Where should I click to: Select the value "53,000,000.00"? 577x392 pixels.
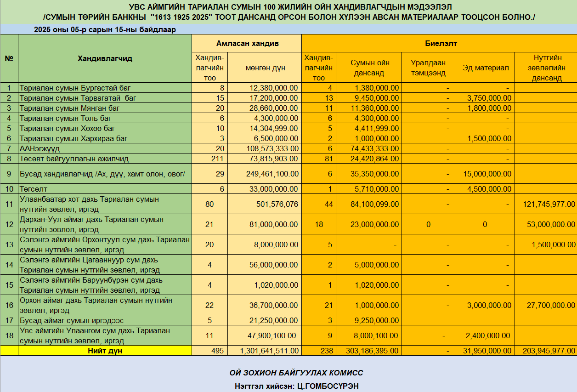pyautogui.click(x=550, y=224)
